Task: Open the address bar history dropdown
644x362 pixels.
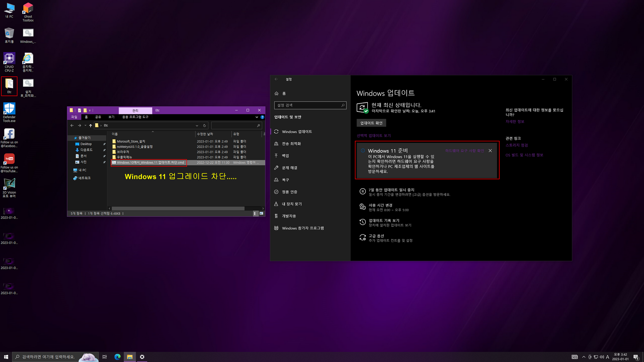Action: coord(197,126)
